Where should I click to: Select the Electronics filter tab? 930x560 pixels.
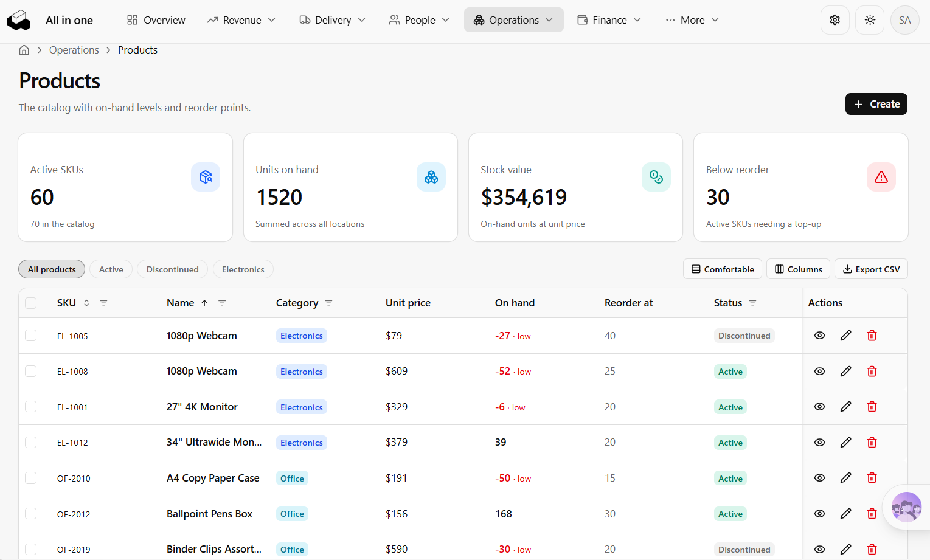click(x=243, y=269)
